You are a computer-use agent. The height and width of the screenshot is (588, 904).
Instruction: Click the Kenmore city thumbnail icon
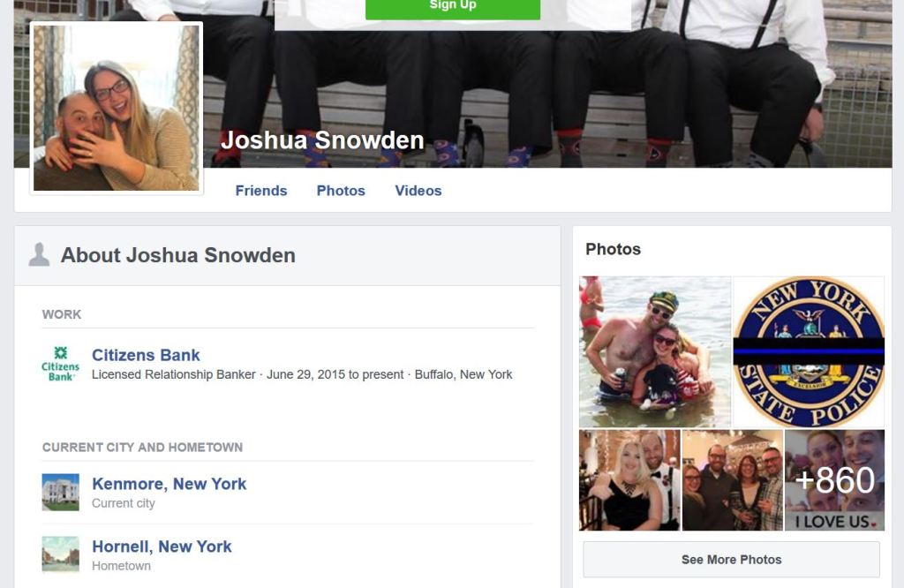[x=61, y=493]
